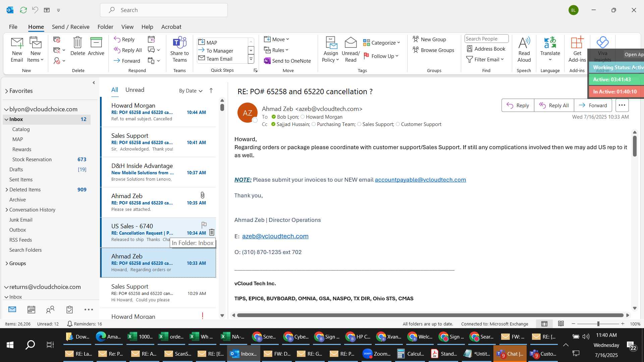Image resolution: width=644 pixels, height=362 pixels.
Task: Switch to View tab
Action: coord(127,27)
